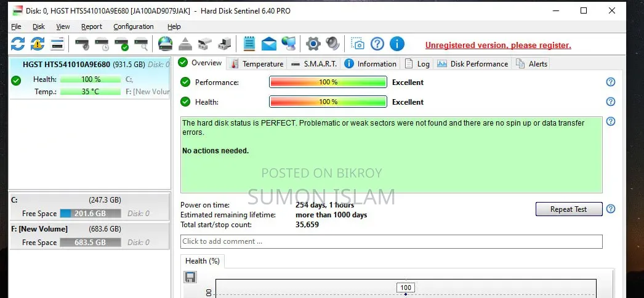Click the green check beside Performance
The image size is (644, 298).
tap(185, 82)
